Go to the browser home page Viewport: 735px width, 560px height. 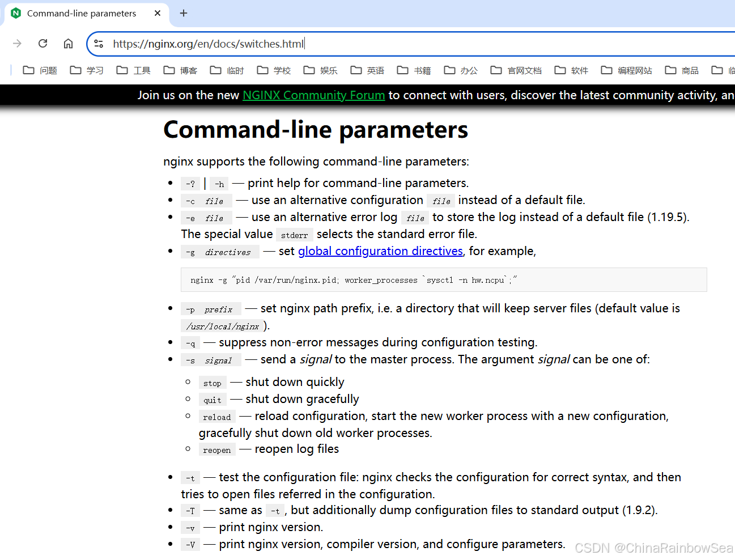point(68,44)
